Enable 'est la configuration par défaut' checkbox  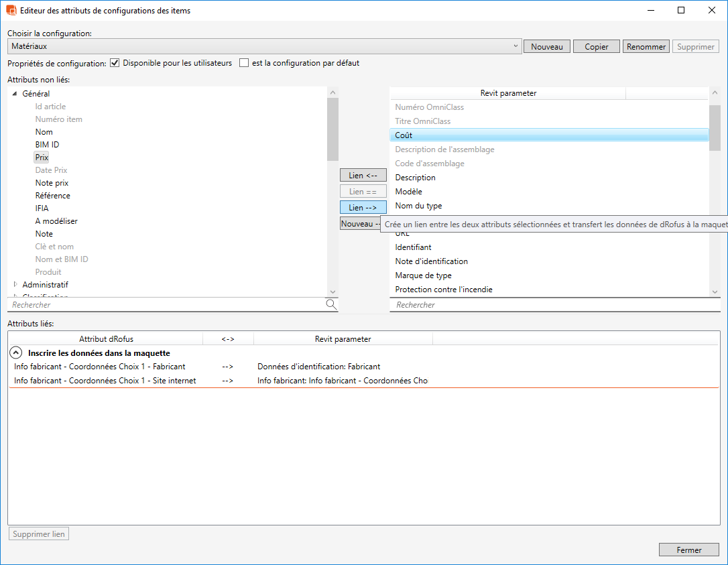(x=244, y=63)
